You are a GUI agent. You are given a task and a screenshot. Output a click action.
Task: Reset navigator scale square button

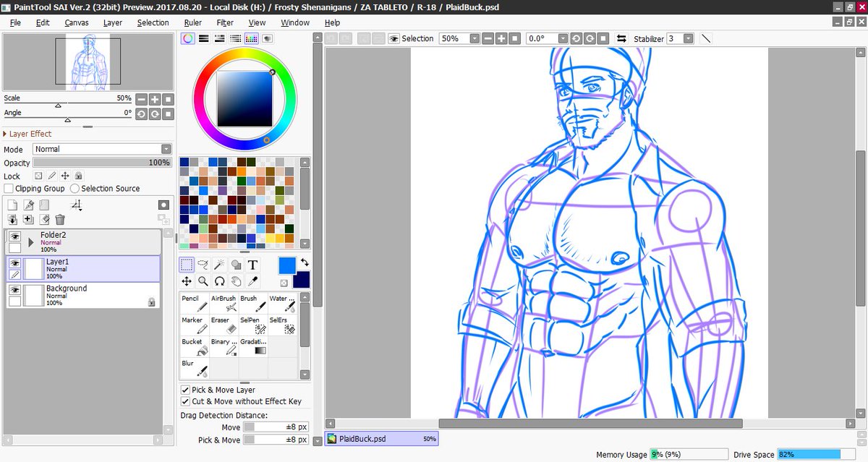coord(168,99)
